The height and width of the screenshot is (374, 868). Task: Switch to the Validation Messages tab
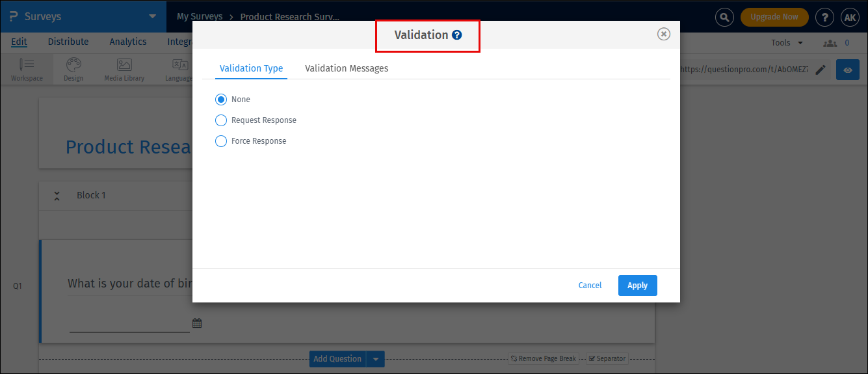coord(347,68)
